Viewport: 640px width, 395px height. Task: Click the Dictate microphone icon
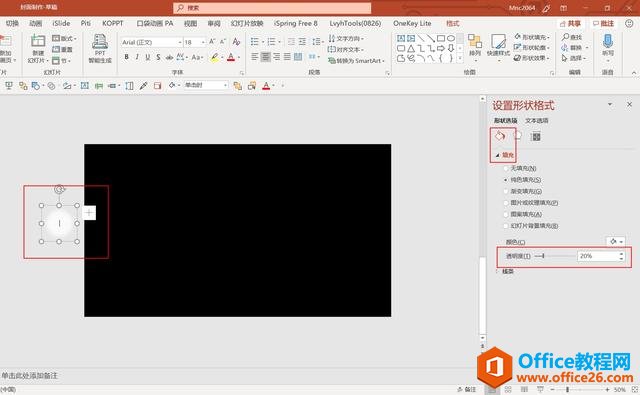(x=608, y=41)
